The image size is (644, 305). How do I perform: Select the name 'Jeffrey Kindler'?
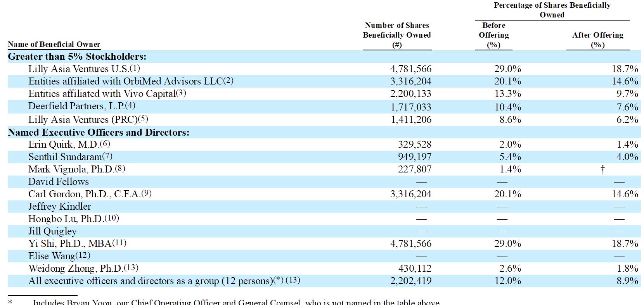60,206
